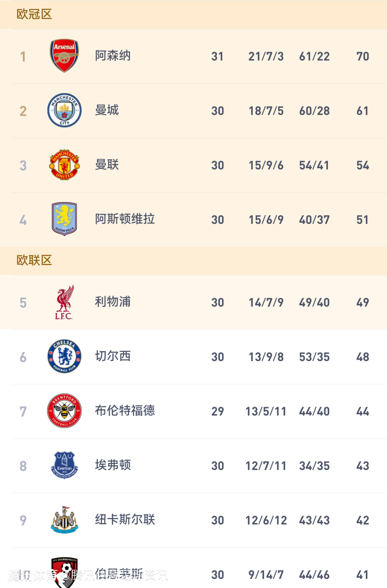Click 曼联 goals figure 54/41

click(x=314, y=165)
